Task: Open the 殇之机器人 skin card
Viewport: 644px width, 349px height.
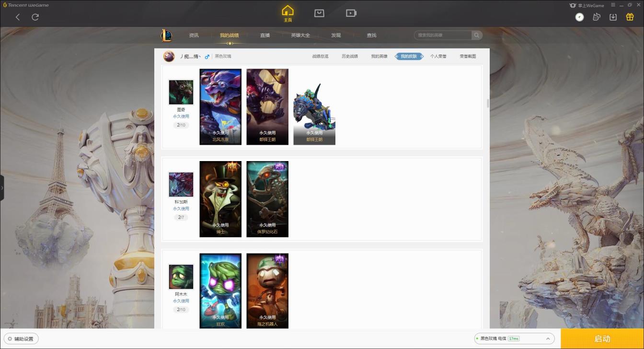Action: click(x=267, y=291)
